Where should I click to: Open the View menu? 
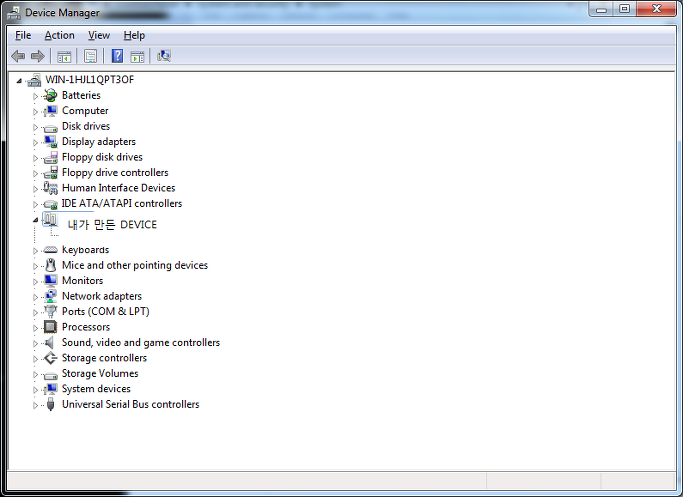pyautogui.click(x=99, y=35)
